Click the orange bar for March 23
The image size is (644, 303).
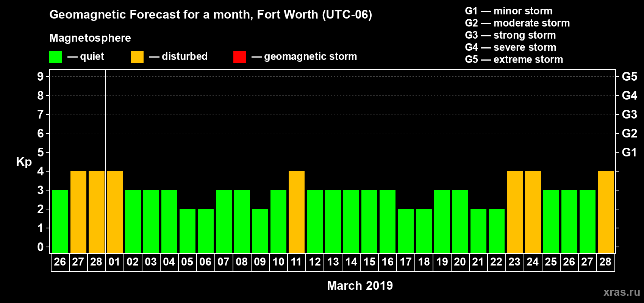pos(515,212)
